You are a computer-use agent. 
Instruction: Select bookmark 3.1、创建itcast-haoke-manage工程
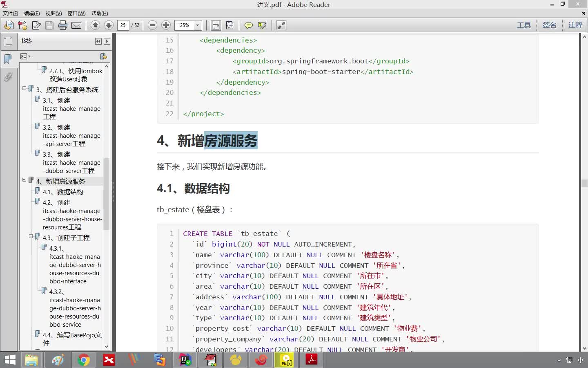pos(71,108)
